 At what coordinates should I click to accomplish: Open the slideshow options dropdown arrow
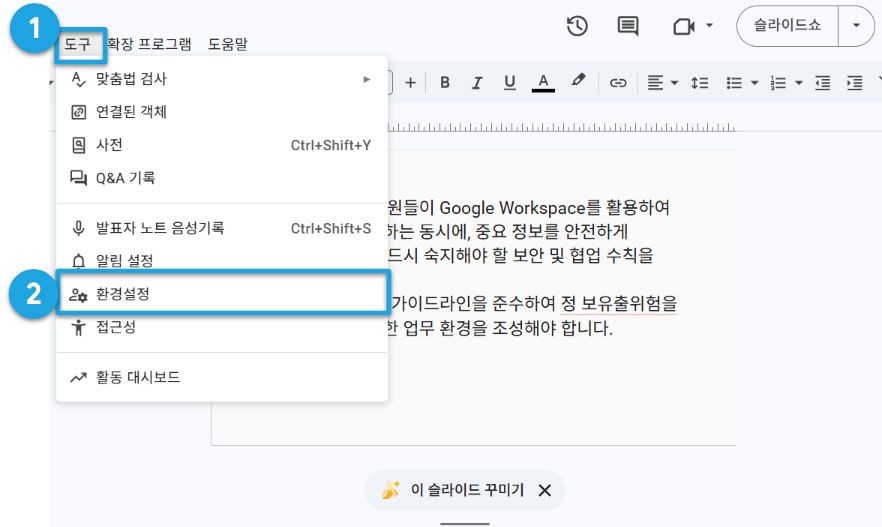point(856,25)
